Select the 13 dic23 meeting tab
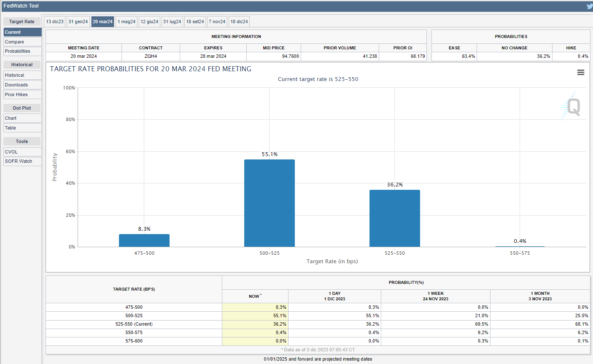This screenshot has width=593, height=364. point(55,22)
